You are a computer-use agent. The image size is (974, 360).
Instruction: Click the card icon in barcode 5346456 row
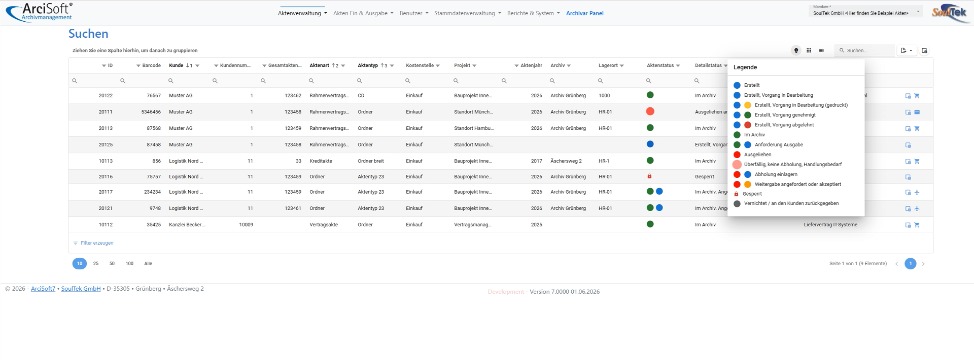point(917,112)
